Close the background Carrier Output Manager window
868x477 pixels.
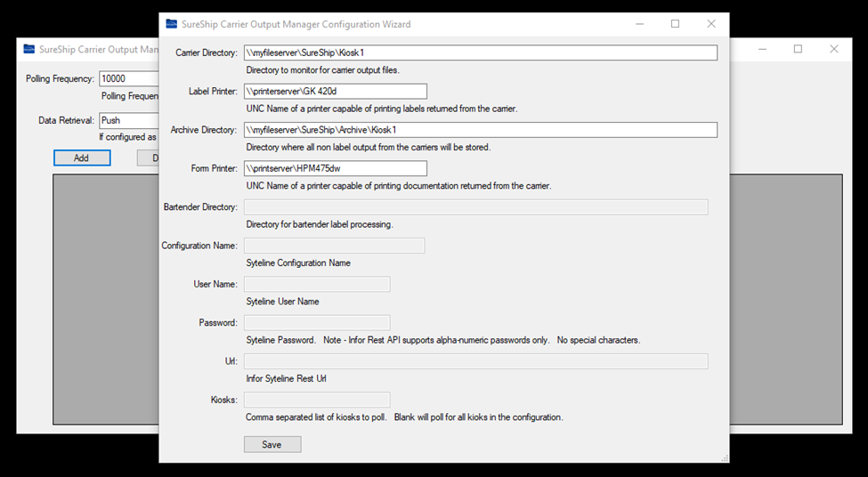tap(833, 49)
